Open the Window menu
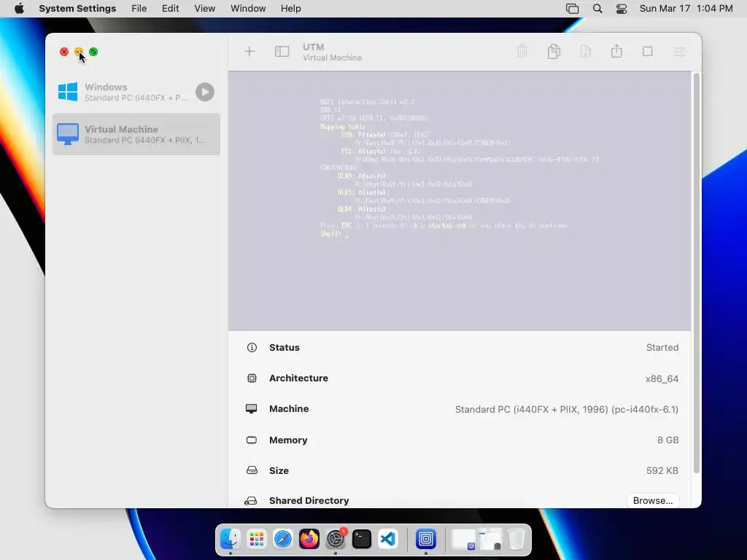747x560 pixels. coord(248,9)
